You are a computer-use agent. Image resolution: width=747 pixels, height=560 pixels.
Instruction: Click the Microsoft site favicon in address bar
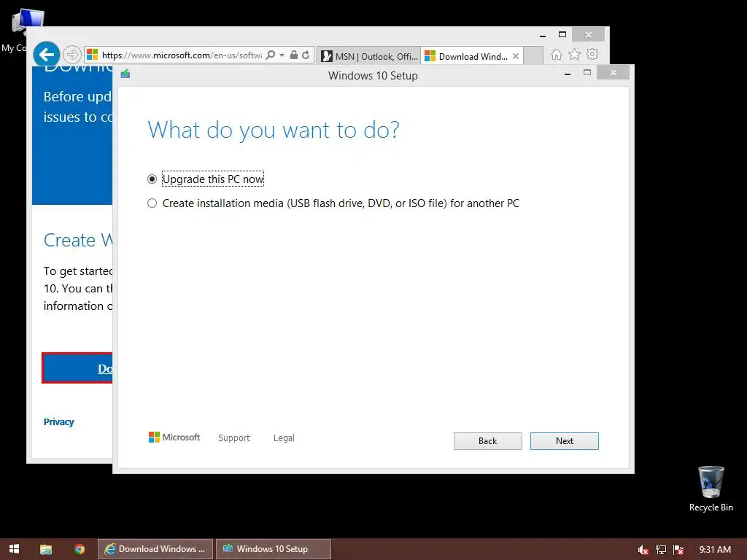[93, 55]
